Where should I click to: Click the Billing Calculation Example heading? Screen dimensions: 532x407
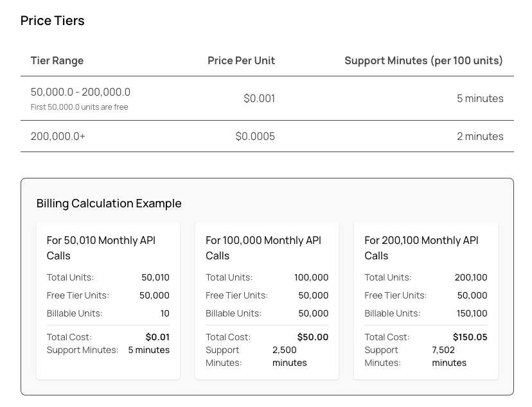(109, 203)
